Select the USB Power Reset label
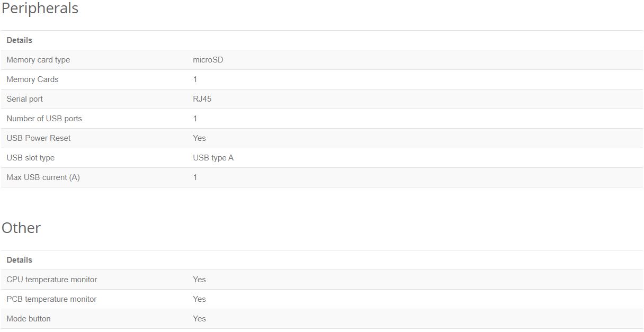The width and height of the screenshot is (644, 332). click(x=38, y=138)
